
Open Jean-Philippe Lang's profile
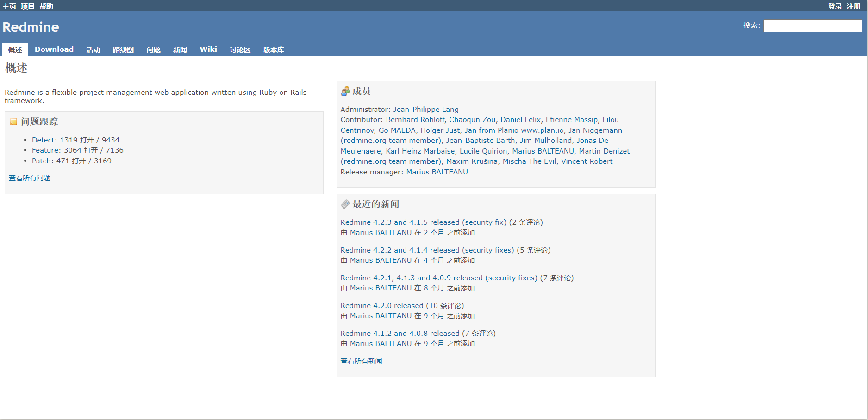[426, 109]
